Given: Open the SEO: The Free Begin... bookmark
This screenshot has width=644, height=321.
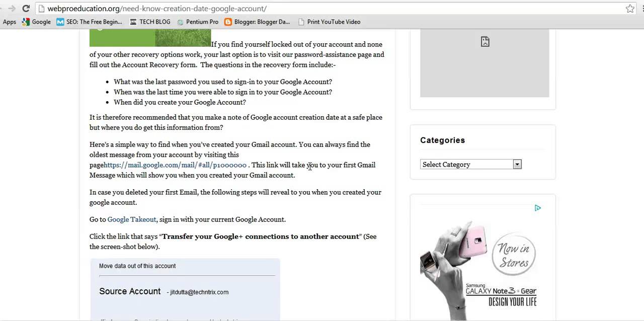Looking at the screenshot, I should (90, 22).
